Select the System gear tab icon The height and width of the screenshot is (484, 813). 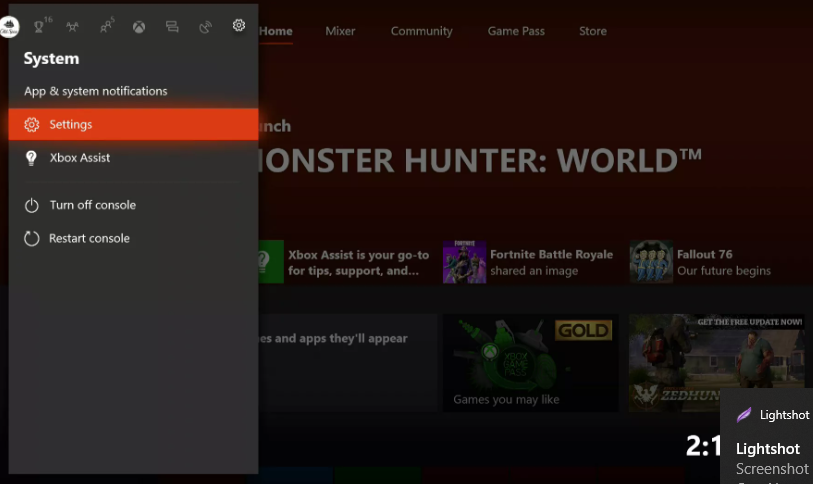click(239, 25)
